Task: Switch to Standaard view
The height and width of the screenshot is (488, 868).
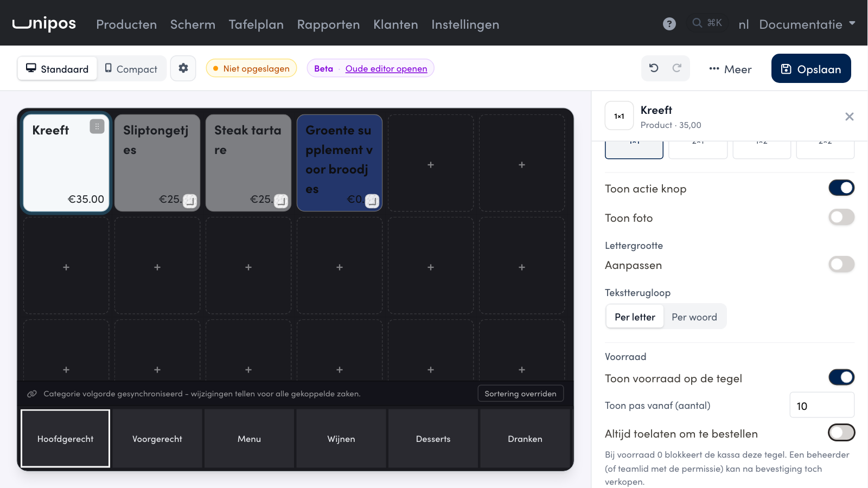Action: (x=58, y=69)
